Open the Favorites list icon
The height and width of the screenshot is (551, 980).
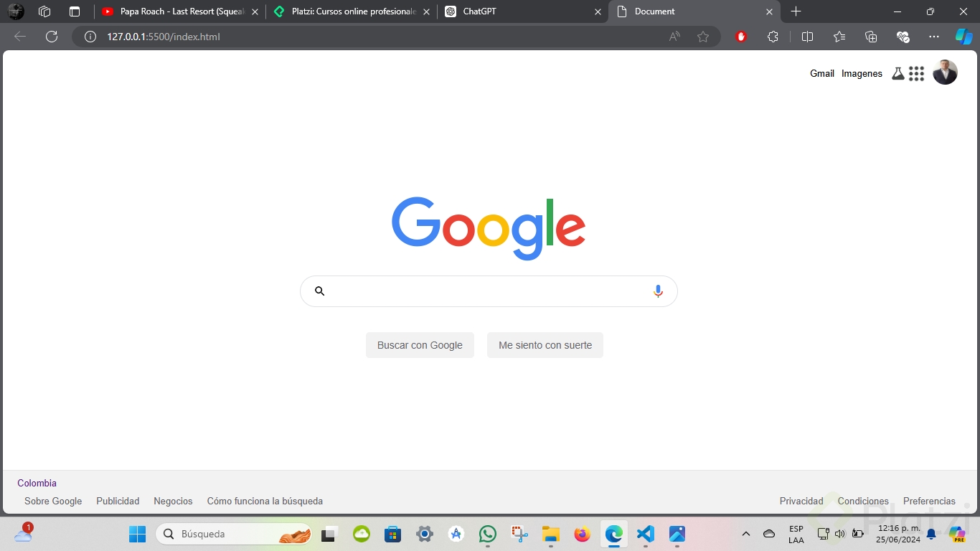click(x=839, y=37)
